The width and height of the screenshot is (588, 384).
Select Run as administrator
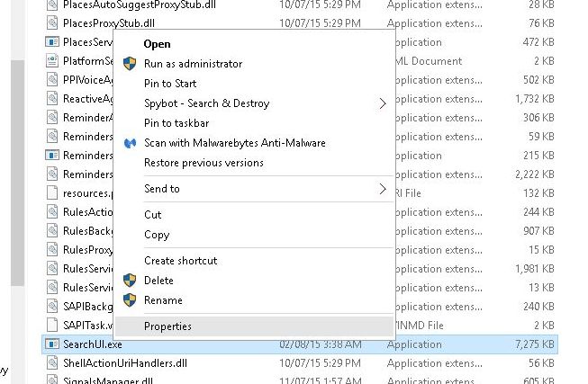pyautogui.click(x=193, y=64)
